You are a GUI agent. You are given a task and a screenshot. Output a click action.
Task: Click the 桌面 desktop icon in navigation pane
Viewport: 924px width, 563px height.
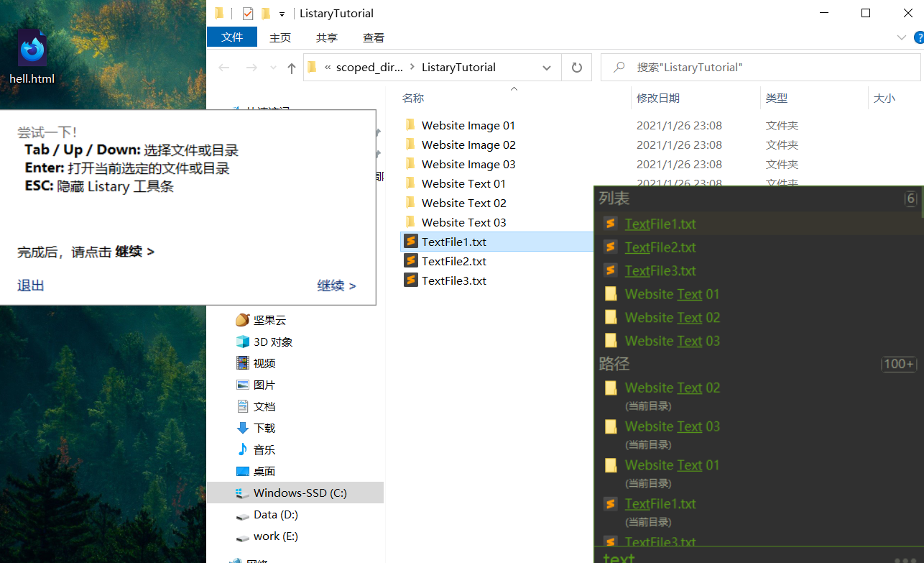(243, 471)
